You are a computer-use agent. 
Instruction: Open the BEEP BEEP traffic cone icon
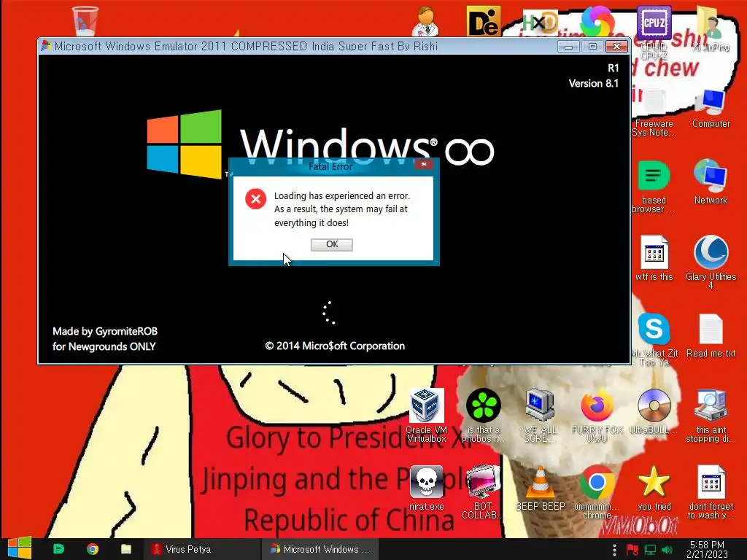click(540, 488)
